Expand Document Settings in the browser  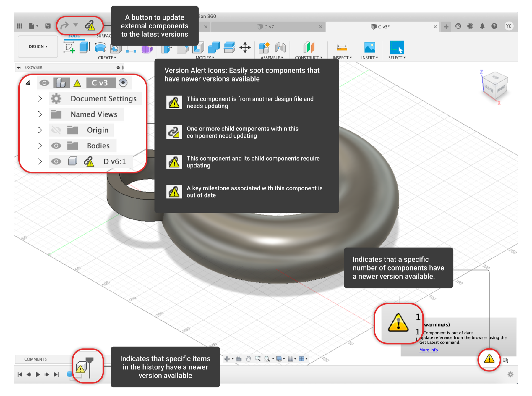tap(40, 98)
